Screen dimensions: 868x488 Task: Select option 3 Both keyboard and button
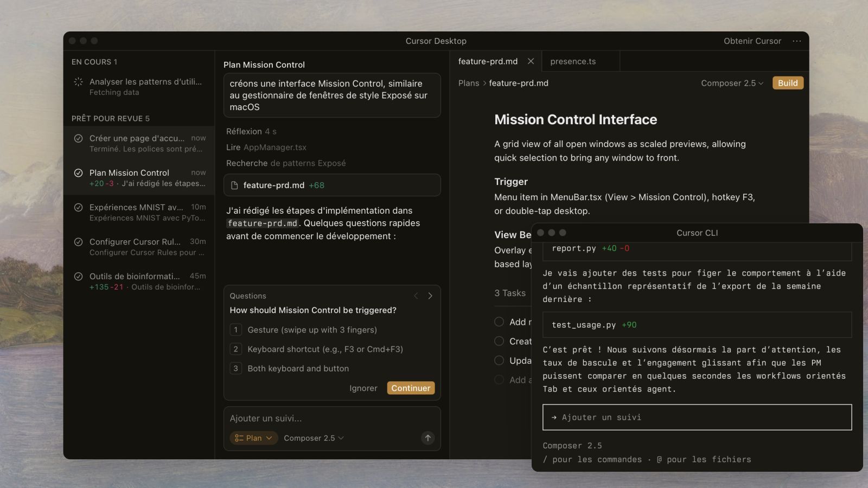[332, 369]
